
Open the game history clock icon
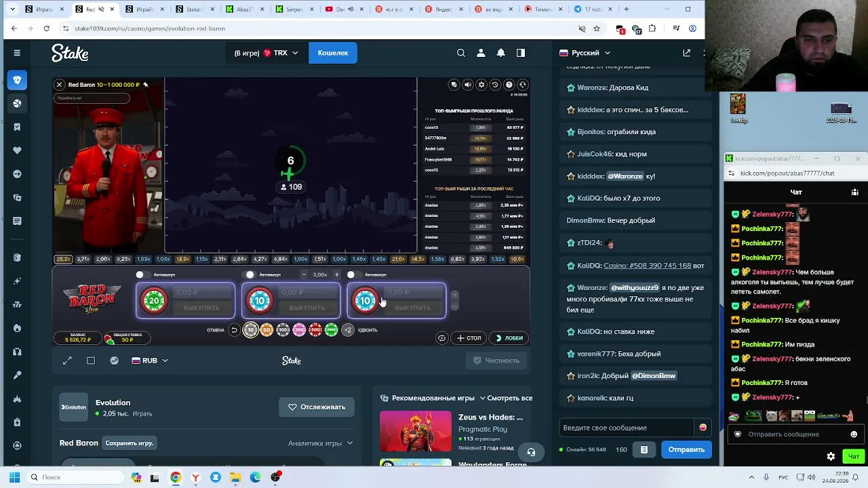click(x=495, y=85)
